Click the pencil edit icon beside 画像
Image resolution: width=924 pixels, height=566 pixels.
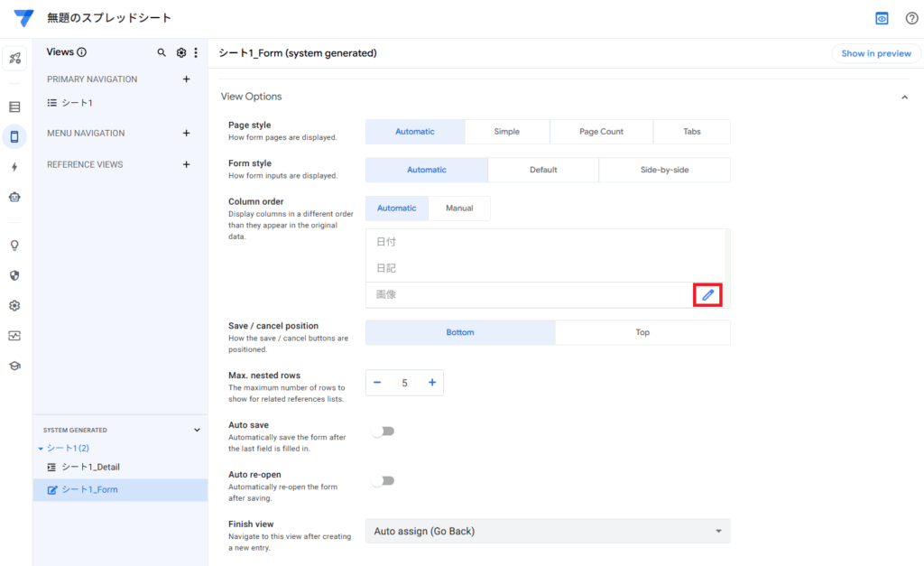coord(708,294)
